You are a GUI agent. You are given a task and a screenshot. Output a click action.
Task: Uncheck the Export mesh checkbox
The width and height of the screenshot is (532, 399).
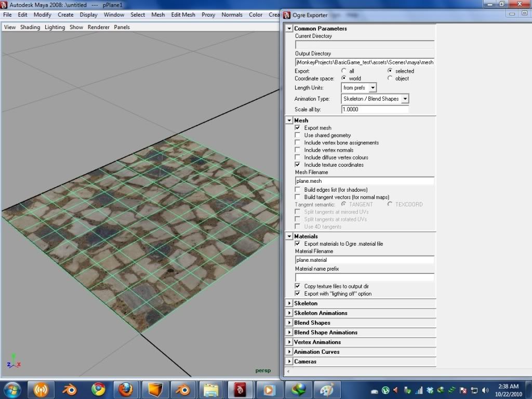[x=298, y=128]
